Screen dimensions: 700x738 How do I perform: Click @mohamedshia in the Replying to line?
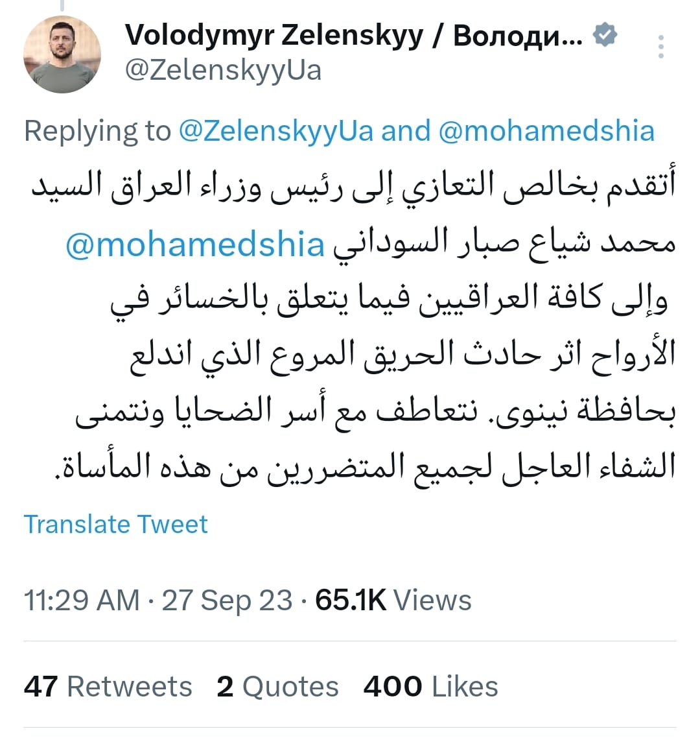(546, 131)
